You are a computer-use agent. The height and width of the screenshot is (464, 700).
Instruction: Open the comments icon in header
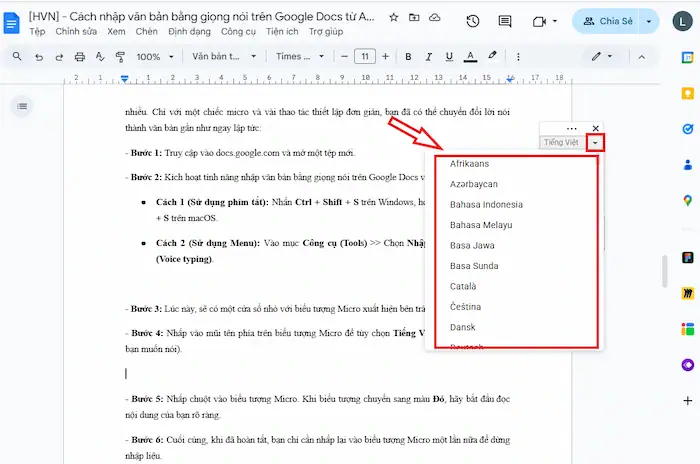pyautogui.click(x=506, y=21)
